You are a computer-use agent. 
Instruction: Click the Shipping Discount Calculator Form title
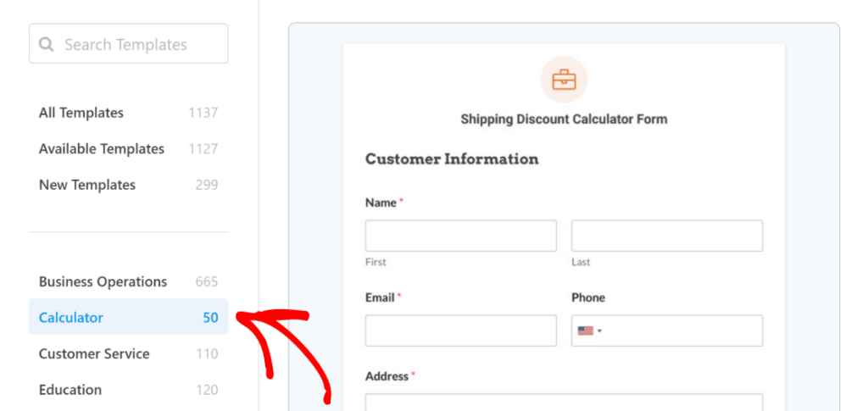coord(564,119)
